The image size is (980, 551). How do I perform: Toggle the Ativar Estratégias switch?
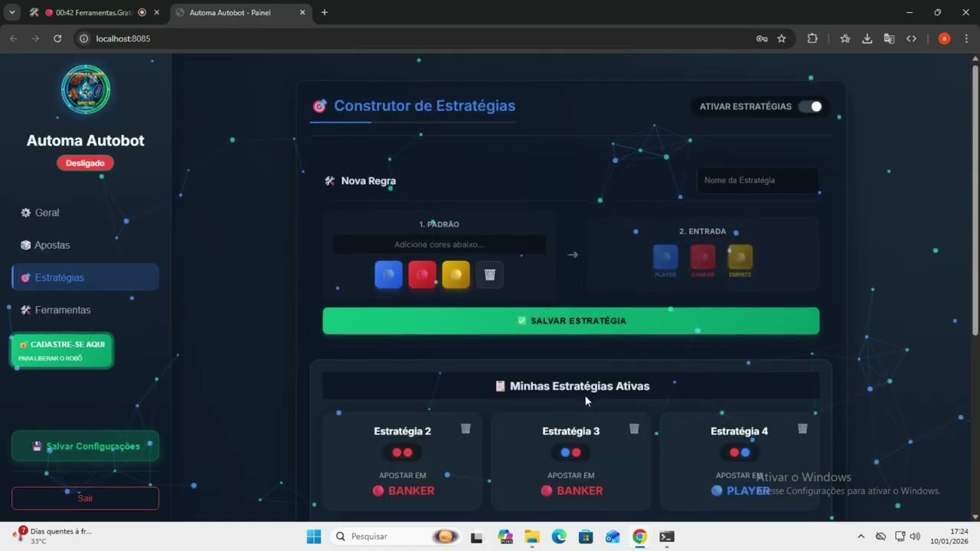click(810, 106)
